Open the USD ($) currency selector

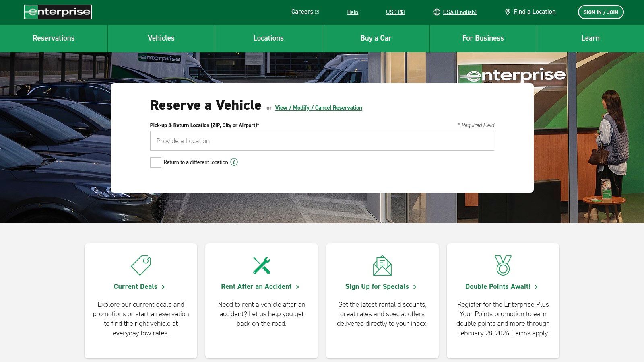[x=395, y=12]
